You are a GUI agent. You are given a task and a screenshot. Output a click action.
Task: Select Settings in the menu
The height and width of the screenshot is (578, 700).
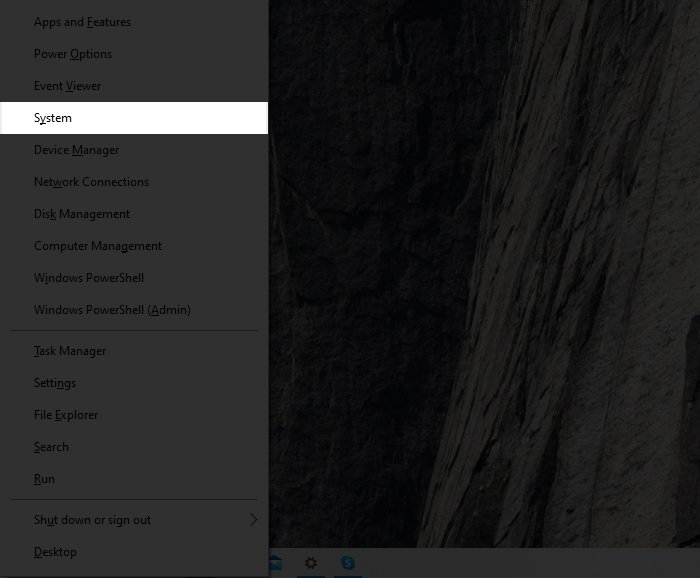[55, 383]
